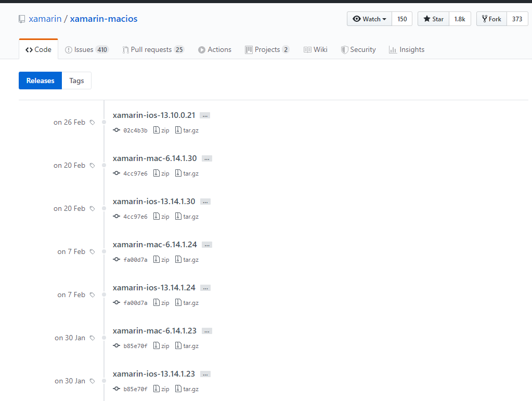Viewport: 532px width, 401px height.
Task: Open release xamarin-ios-13.10.0.21
Action: pos(154,115)
